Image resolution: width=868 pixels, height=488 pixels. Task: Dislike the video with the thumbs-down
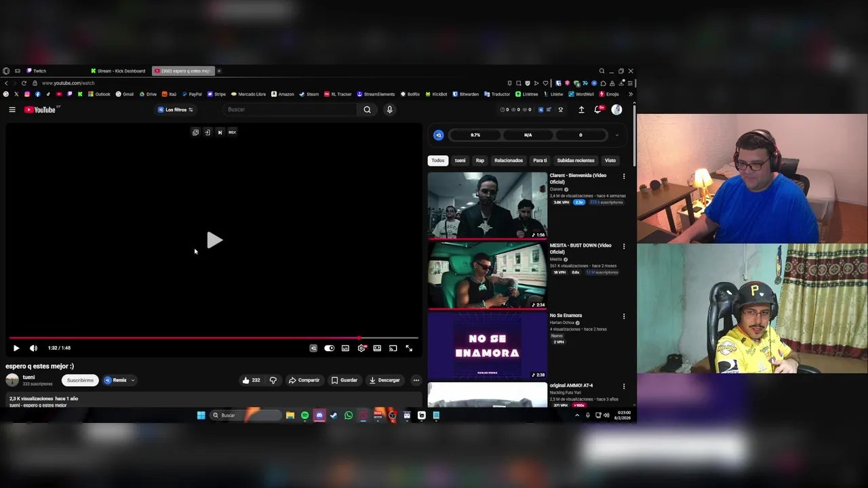(273, 380)
